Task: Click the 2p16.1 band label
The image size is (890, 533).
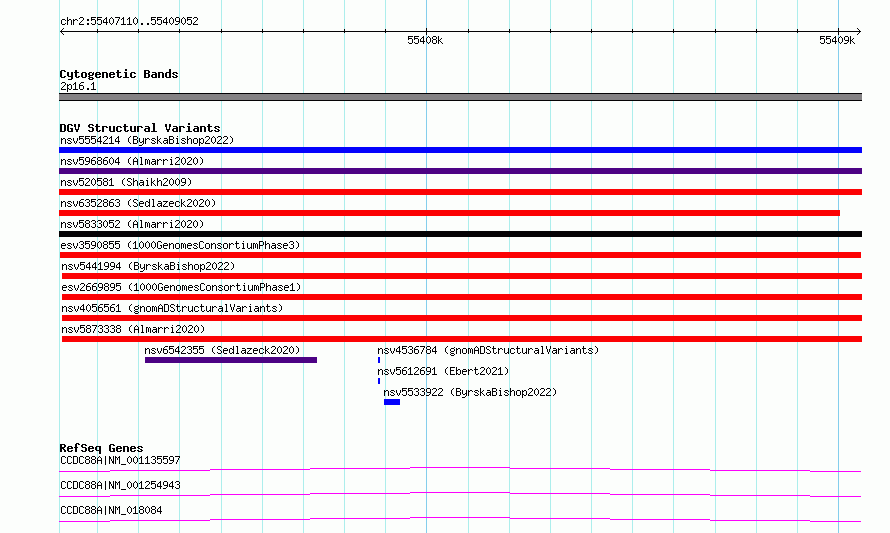Action: pyautogui.click(x=78, y=86)
